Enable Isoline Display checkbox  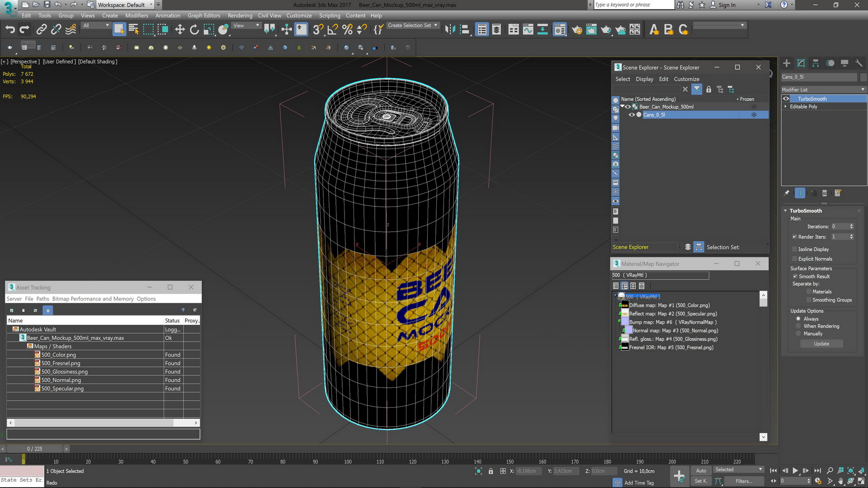pyautogui.click(x=794, y=249)
